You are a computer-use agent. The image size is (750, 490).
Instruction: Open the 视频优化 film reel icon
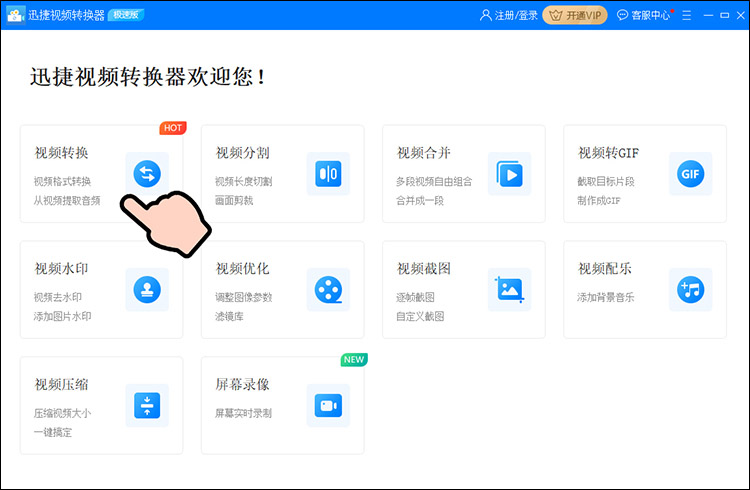click(328, 290)
